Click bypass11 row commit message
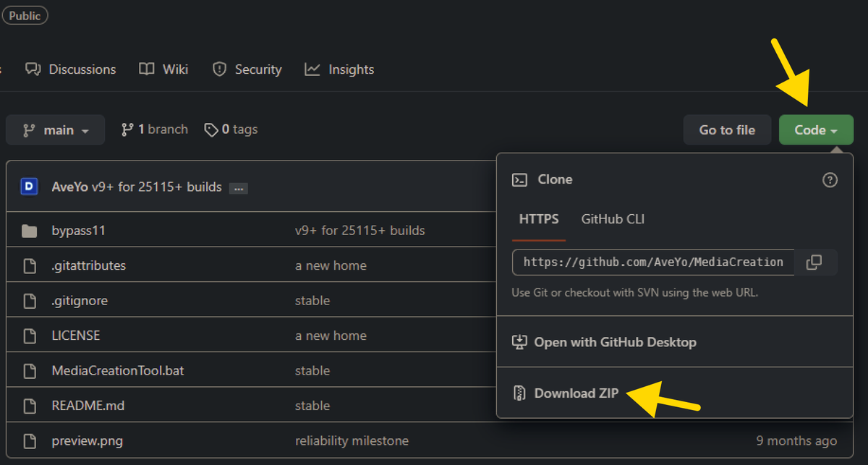 pos(360,231)
